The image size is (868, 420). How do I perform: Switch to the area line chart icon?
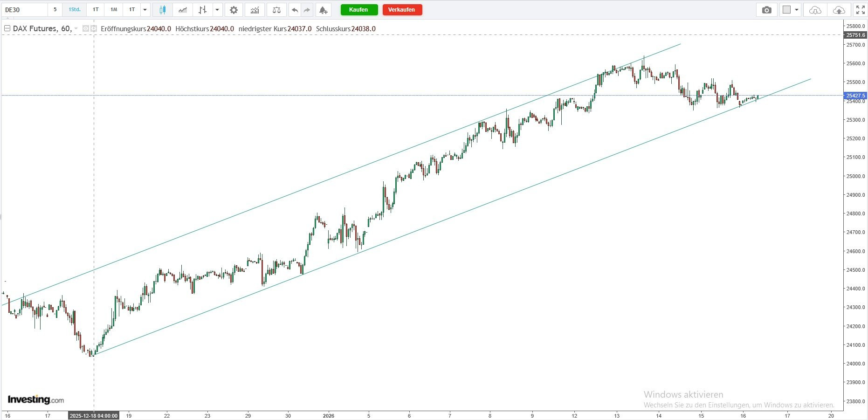click(183, 10)
